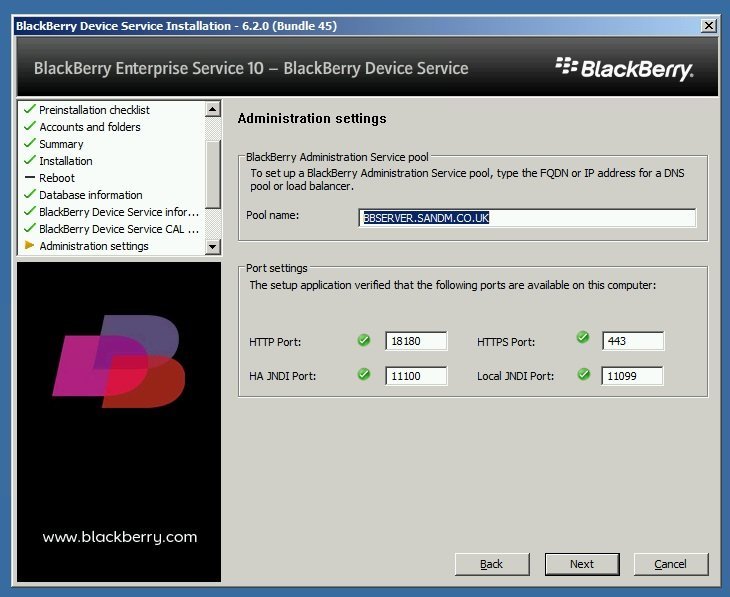Viewport: 730px width, 597px height.
Task: Click the orange arrow beside Administration settings
Action: (x=29, y=245)
